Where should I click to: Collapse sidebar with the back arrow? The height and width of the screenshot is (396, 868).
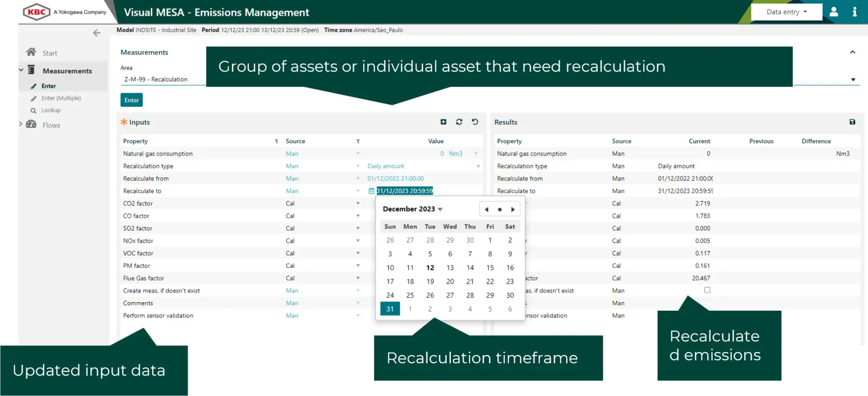click(x=96, y=33)
